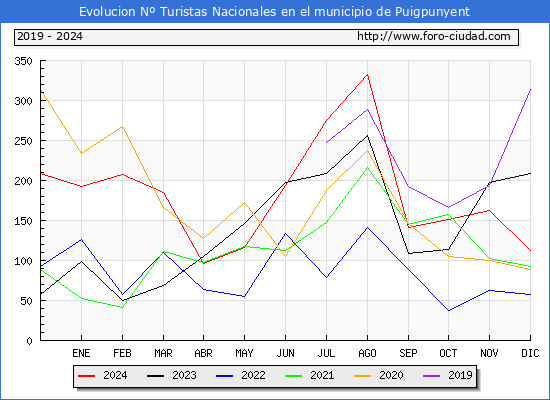Click the orange 2020 legend swatch
Screen dimensions: 550x400
pos(363,376)
